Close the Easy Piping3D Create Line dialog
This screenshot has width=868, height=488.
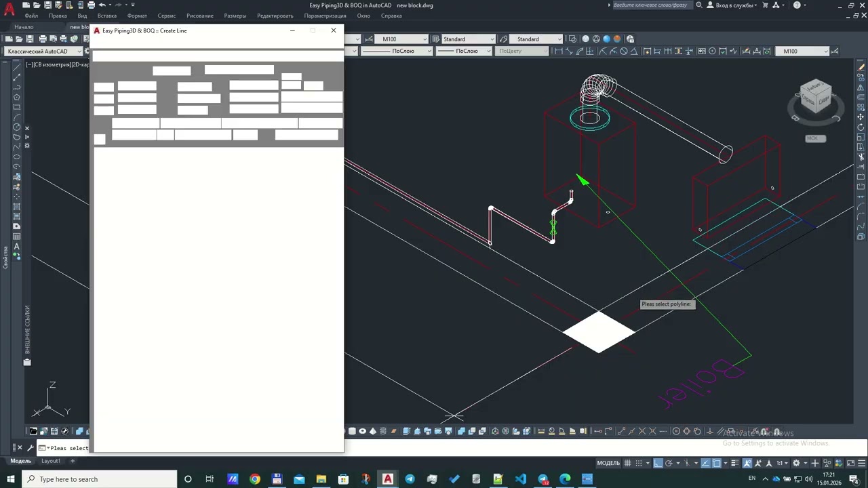coord(333,30)
